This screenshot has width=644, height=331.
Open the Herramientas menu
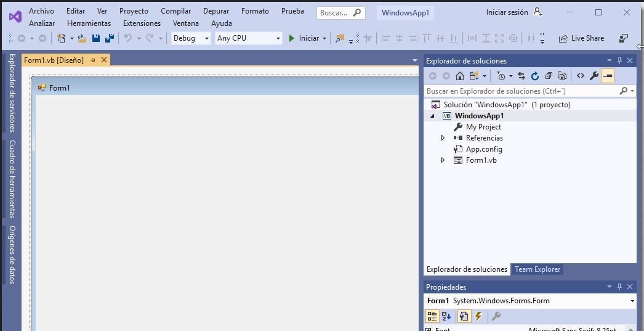[89, 23]
